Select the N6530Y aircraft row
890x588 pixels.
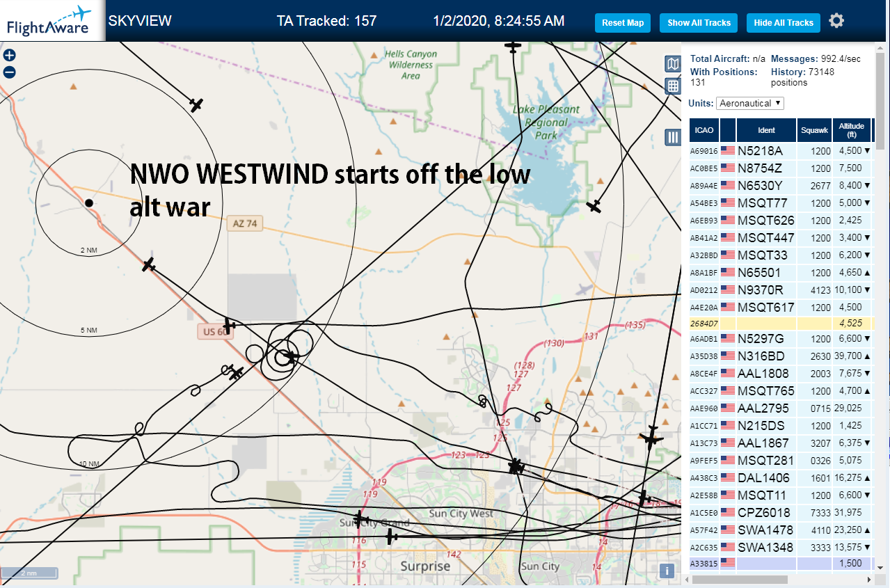[781, 185]
